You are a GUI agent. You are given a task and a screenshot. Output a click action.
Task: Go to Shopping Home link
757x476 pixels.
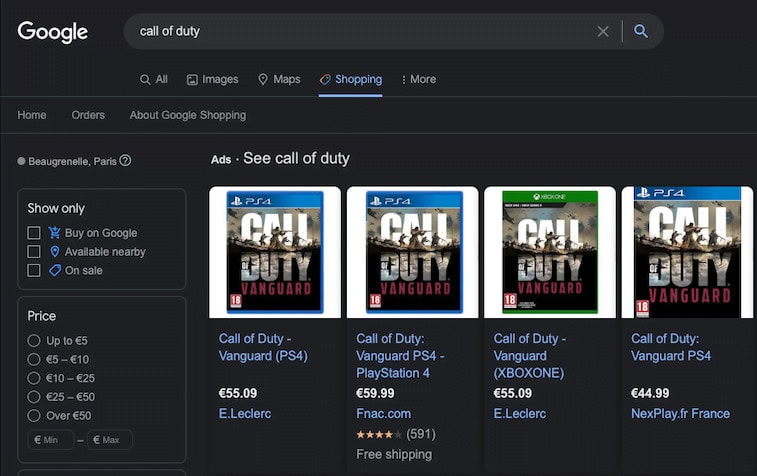[32, 115]
